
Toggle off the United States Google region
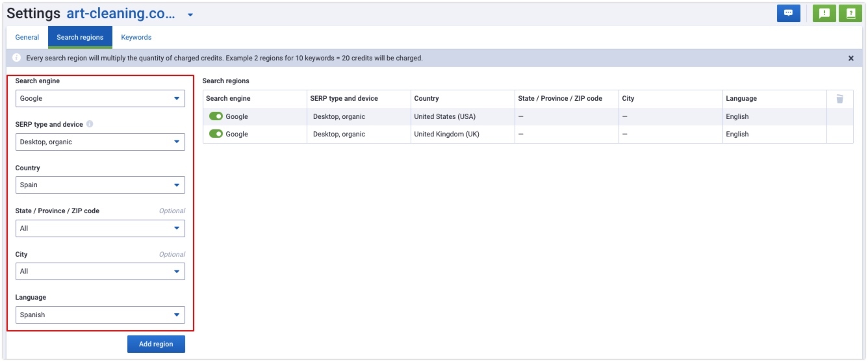pos(216,116)
